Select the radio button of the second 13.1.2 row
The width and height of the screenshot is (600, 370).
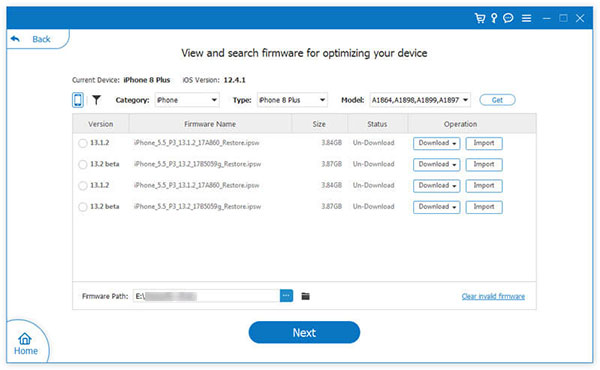pyautogui.click(x=83, y=186)
